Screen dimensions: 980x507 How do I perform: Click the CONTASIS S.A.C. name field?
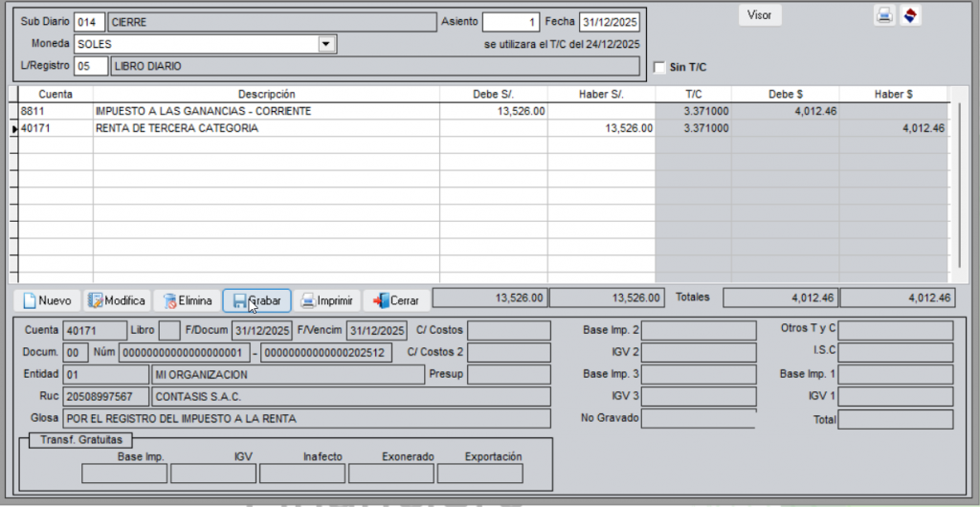click(x=350, y=396)
